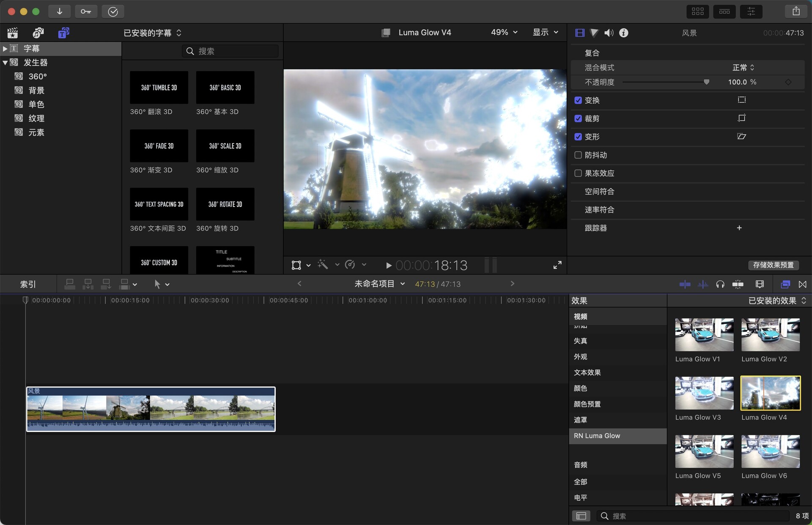Toggle audio skimming waveform icon
The image size is (812, 525).
[x=702, y=284]
